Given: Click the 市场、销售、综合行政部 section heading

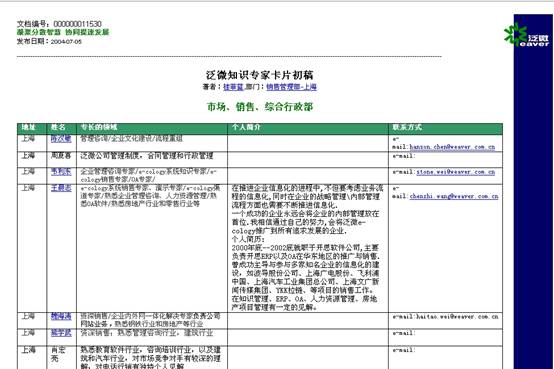Looking at the screenshot, I should coord(260,107).
